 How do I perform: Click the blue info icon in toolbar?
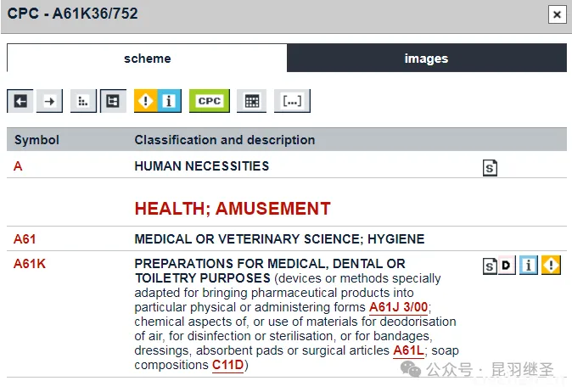(169, 101)
